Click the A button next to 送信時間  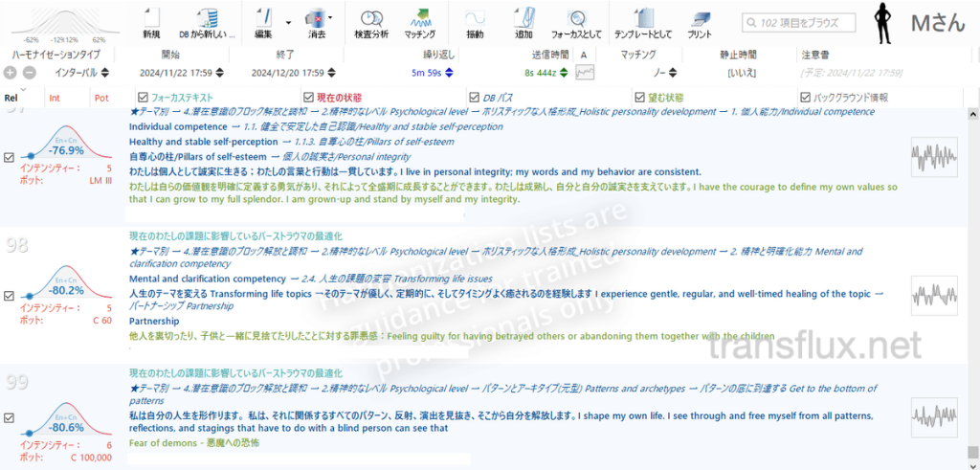pos(584,55)
